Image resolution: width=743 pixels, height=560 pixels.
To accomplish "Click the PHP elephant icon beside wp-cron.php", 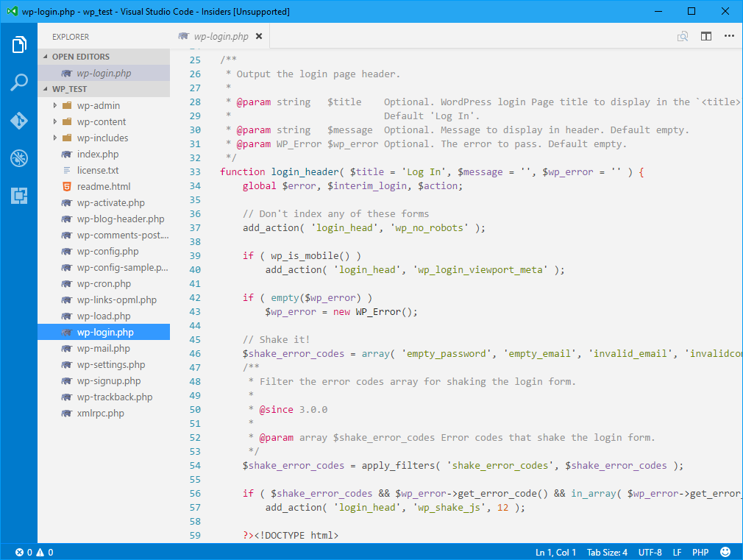I will click(67, 283).
